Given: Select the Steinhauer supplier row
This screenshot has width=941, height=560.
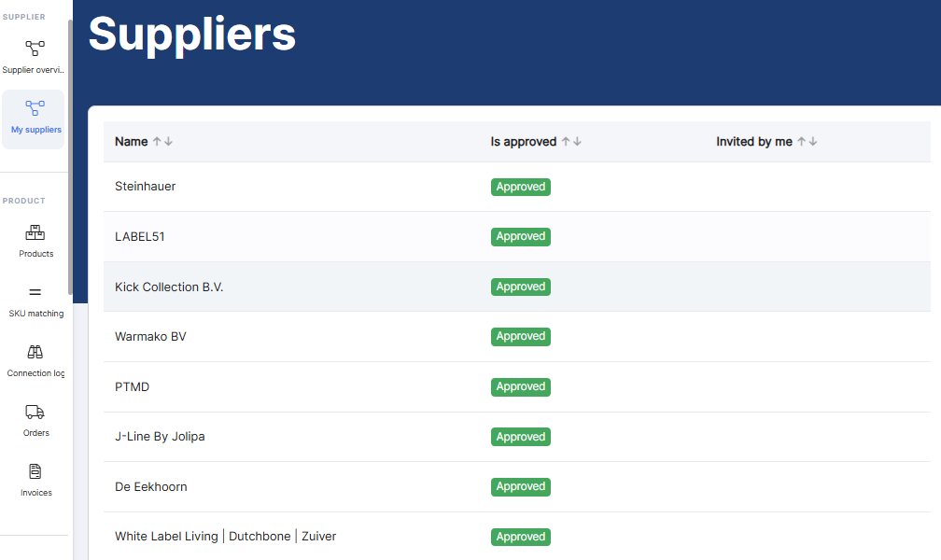Looking at the screenshot, I should (517, 187).
